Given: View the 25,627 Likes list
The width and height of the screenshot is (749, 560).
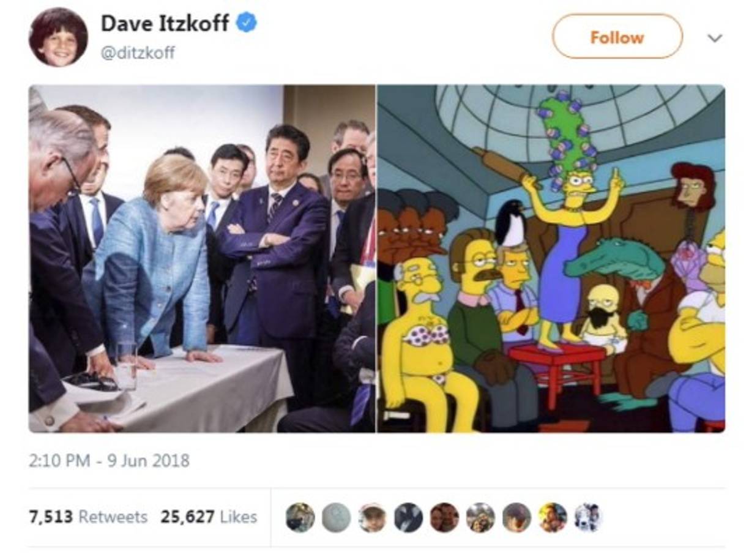Looking at the screenshot, I should pos(209,517).
